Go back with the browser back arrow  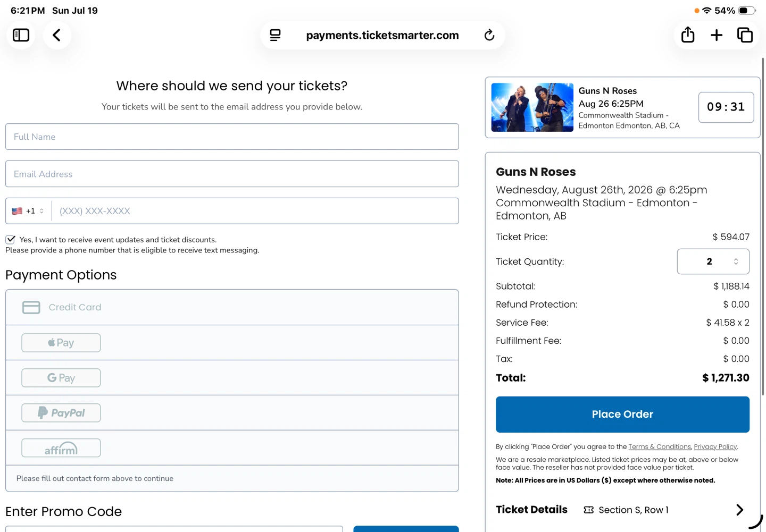click(x=56, y=35)
